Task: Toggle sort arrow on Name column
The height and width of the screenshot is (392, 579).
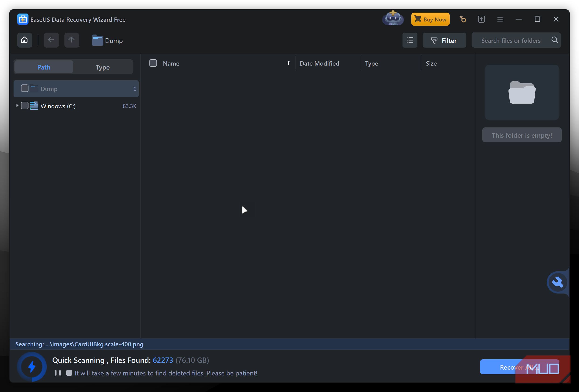Action: (x=289, y=63)
